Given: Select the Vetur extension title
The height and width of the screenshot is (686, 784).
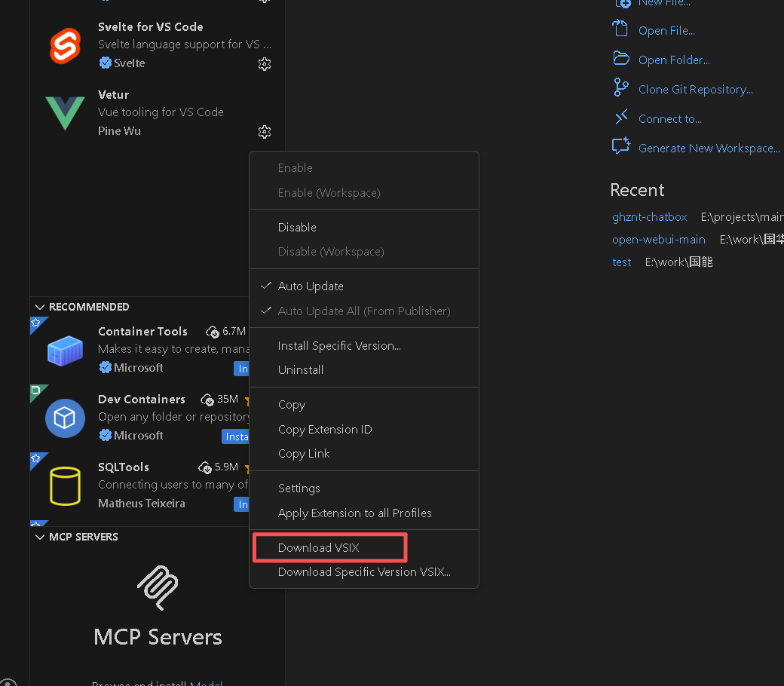Looking at the screenshot, I should pos(114,94).
